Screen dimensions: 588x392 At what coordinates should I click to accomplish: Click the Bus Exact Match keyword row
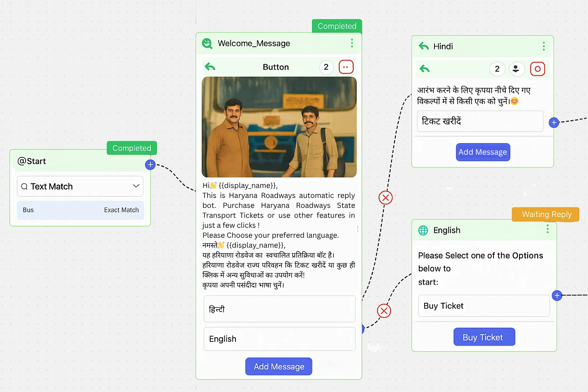(x=80, y=210)
